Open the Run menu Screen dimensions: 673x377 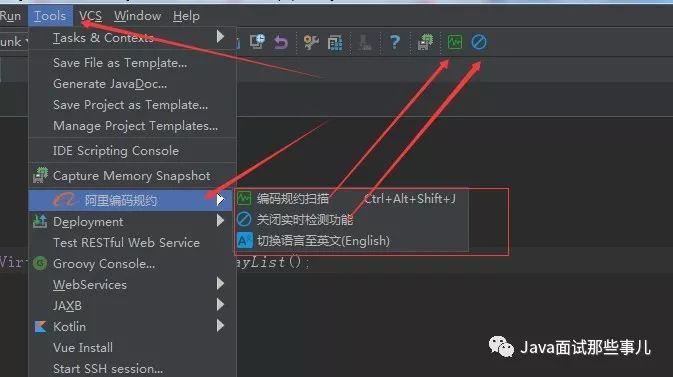click(10, 16)
